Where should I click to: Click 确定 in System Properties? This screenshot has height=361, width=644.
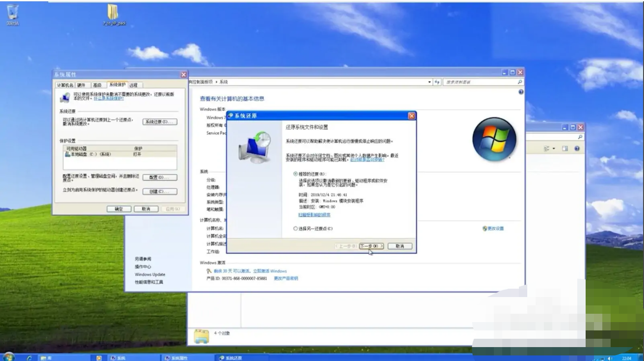(119, 209)
